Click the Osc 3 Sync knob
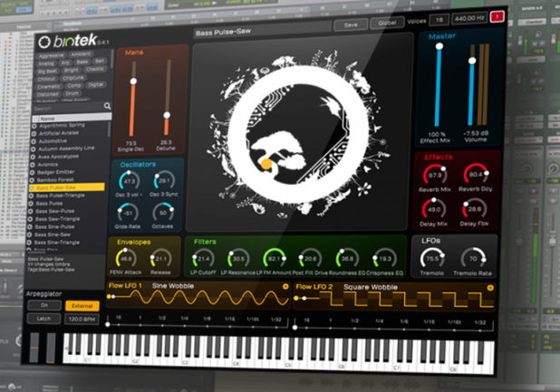This screenshot has width=560, height=392. pyautogui.click(x=164, y=181)
